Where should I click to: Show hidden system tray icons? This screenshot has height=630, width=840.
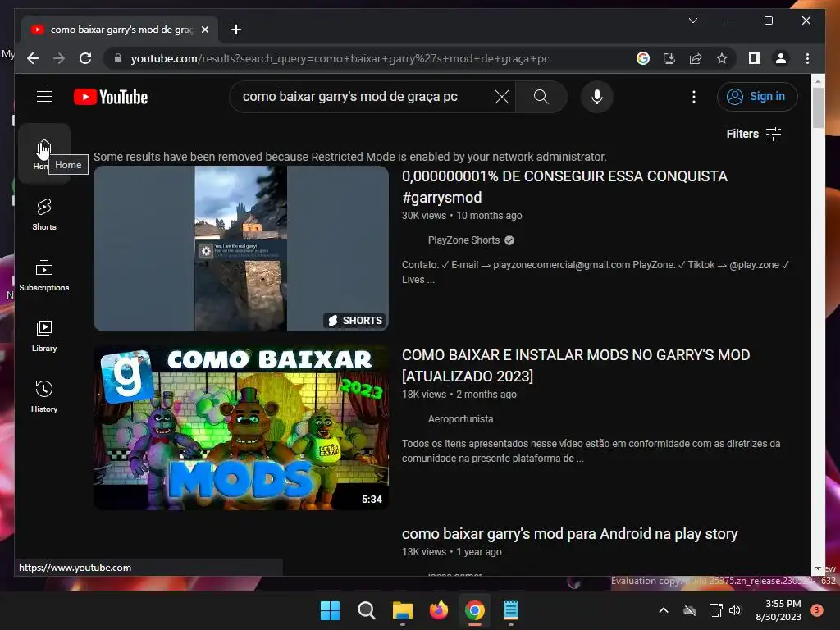[x=663, y=610]
